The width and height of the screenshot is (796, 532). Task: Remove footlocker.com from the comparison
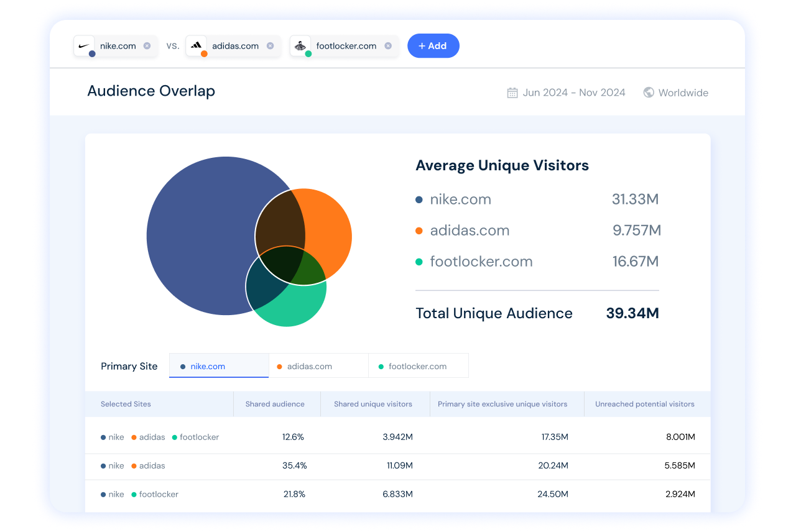click(388, 46)
